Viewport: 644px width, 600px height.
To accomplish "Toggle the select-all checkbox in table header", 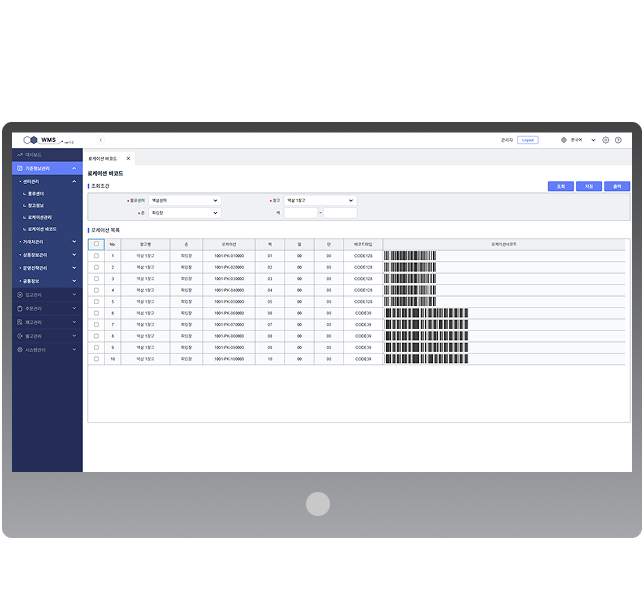I will pyautogui.click(x=97, y=244).
